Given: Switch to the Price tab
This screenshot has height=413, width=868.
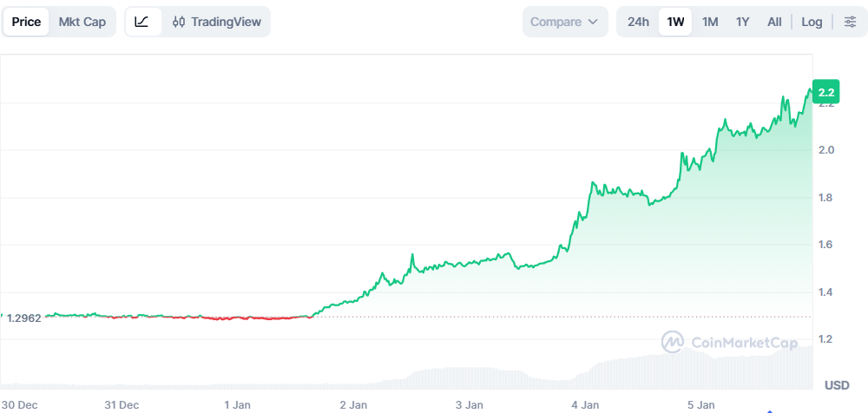Looking at the screenshot, I should tap(26, 22).
